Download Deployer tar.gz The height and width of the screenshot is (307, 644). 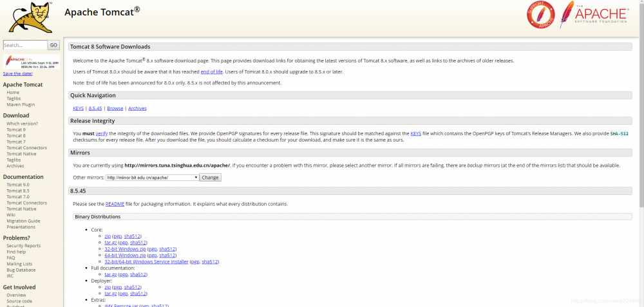click(x=111, y=294)
